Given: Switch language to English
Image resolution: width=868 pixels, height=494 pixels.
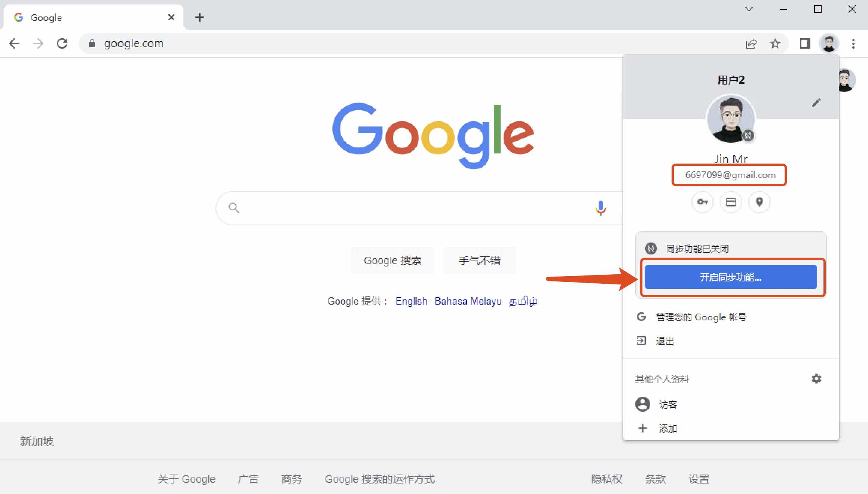Looking at the screenshot, I should pyautogui.click(x=411, y=301).
